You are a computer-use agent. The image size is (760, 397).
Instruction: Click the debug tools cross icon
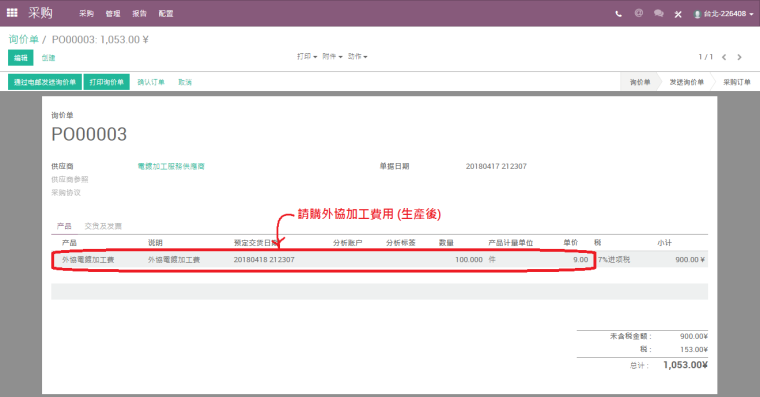[x=678, y=14]
